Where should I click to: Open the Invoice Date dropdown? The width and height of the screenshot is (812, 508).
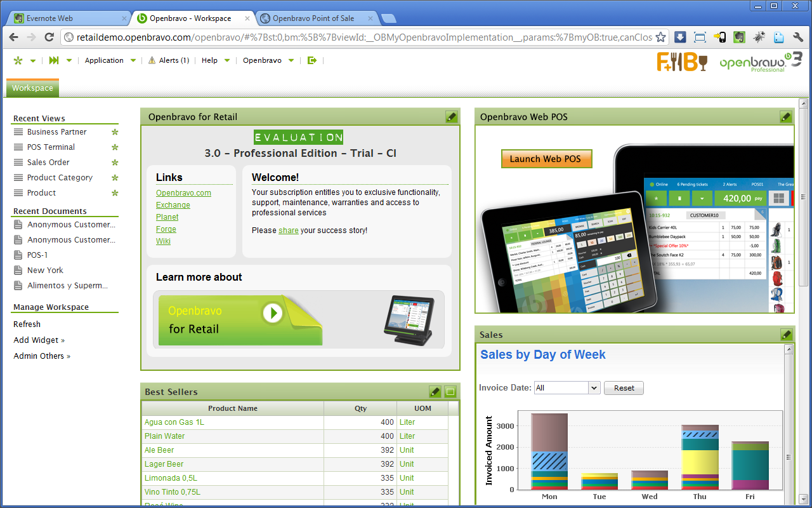(x=567, y=388)
